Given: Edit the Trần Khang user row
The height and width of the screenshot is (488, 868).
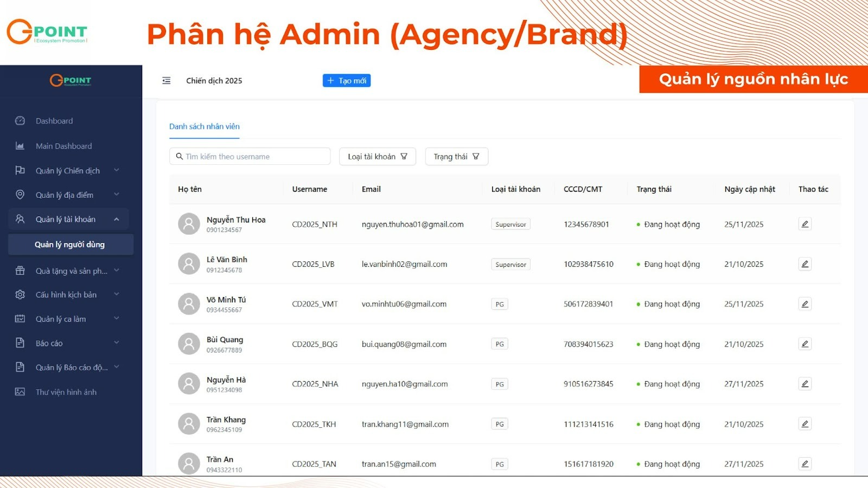Looking at the screenshot, I should [x=805, y=424].
